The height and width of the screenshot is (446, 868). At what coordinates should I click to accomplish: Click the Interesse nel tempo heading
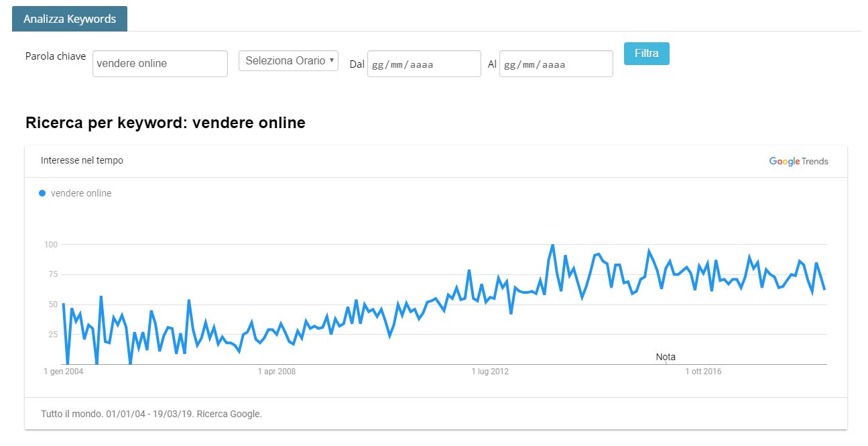[82, 160]
